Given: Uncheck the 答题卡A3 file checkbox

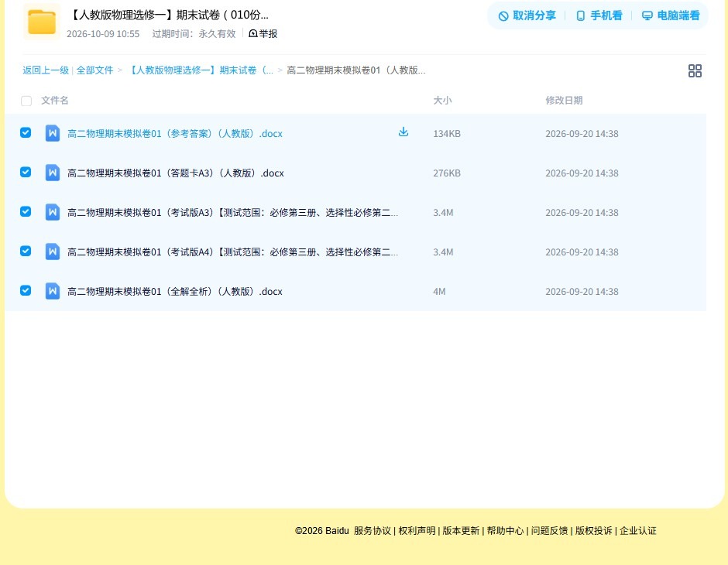Looking at the screenshot, I should [x=26, y=172].
